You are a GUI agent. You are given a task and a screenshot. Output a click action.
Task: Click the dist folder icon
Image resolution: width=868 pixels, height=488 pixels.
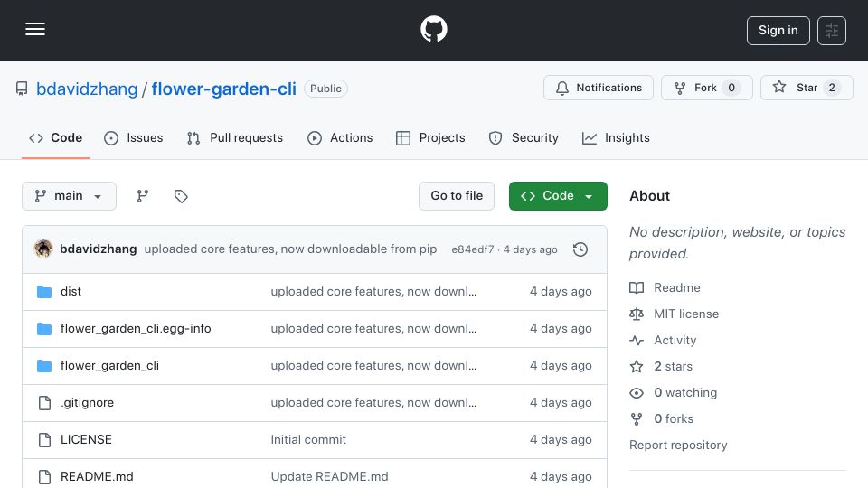click(x=44, y=292)
